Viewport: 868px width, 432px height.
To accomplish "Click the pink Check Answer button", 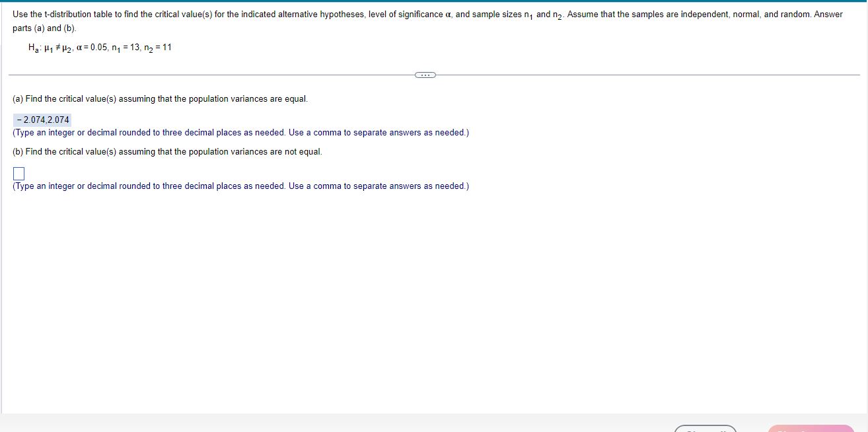I will coord(811,429).
